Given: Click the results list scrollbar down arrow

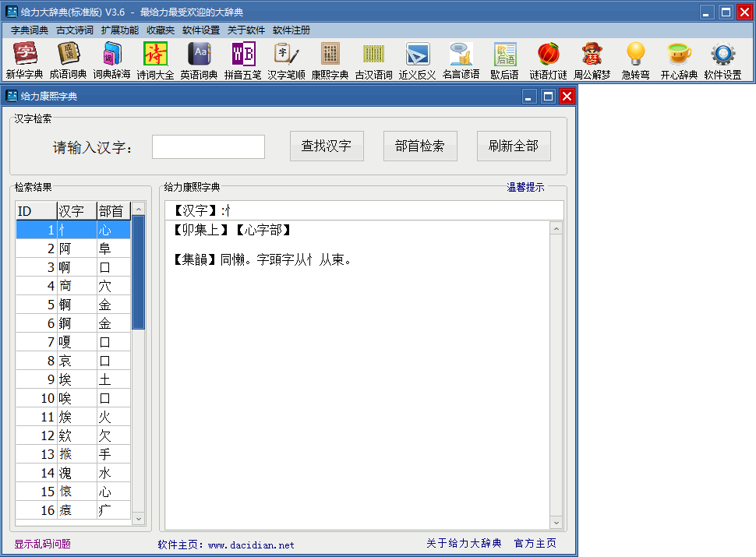Looking at the screenshot, I should (x=138, y=518).
